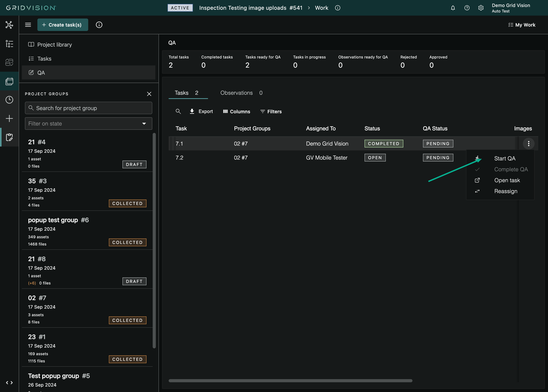This screenshot has width=548, height=392.
Task: Select QA in the navigation
Action: coord(89,72)
